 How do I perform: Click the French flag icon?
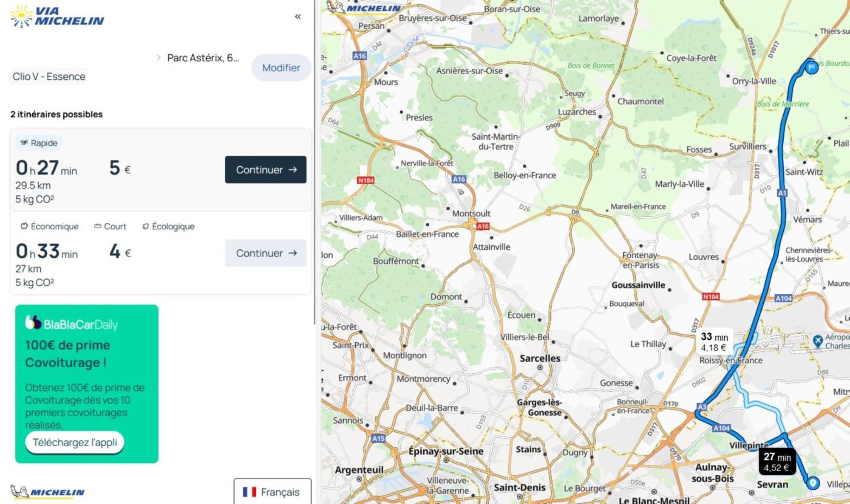(249, 492)
